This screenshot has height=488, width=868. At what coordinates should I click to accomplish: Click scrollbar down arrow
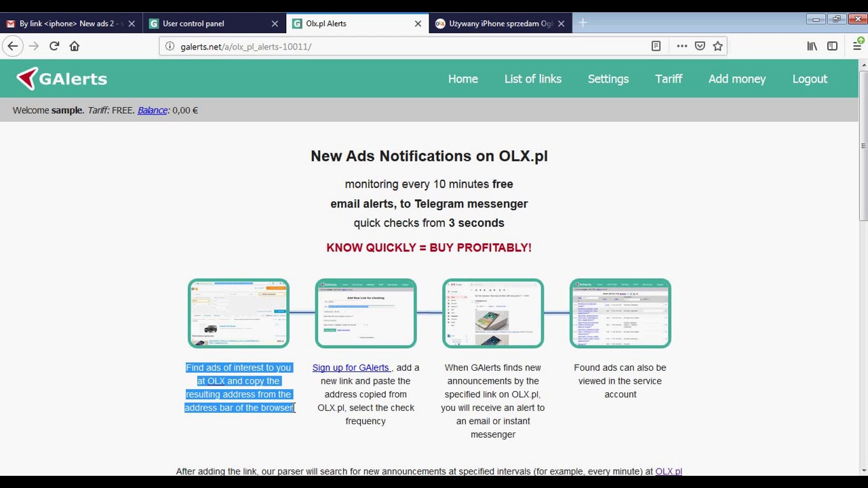pos(863,470)
